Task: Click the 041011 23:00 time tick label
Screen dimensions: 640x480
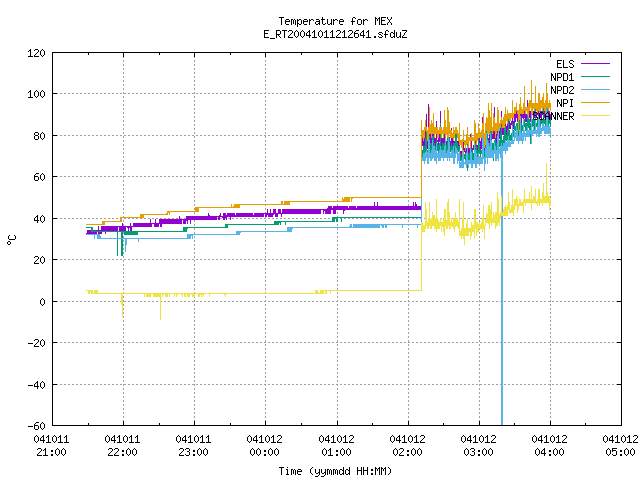Action: coord(193,446)
